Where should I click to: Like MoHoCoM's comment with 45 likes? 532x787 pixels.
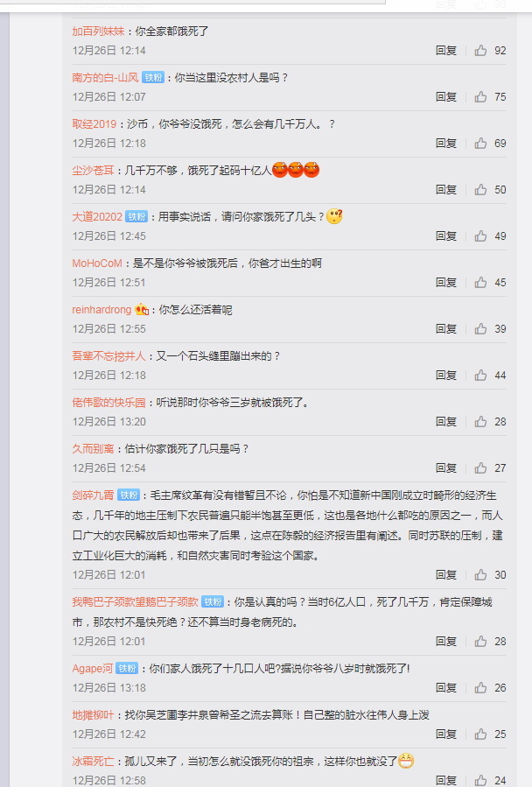click(480, 282)
